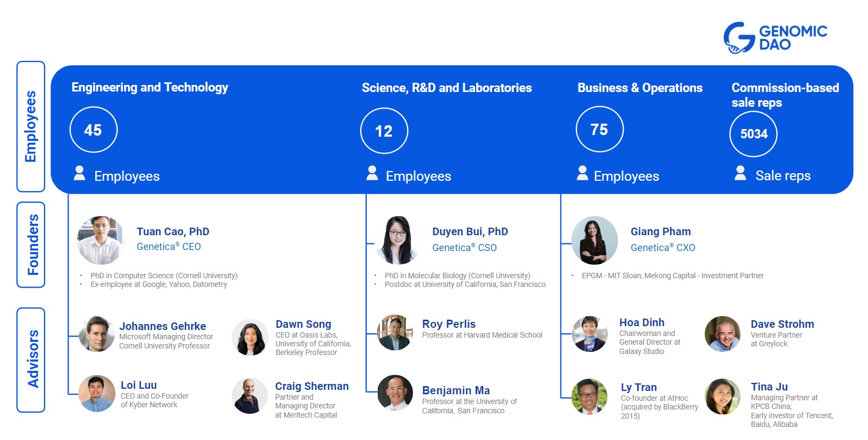
Task: Select the 12 employees count circle
Action: (x=384, y=131)
